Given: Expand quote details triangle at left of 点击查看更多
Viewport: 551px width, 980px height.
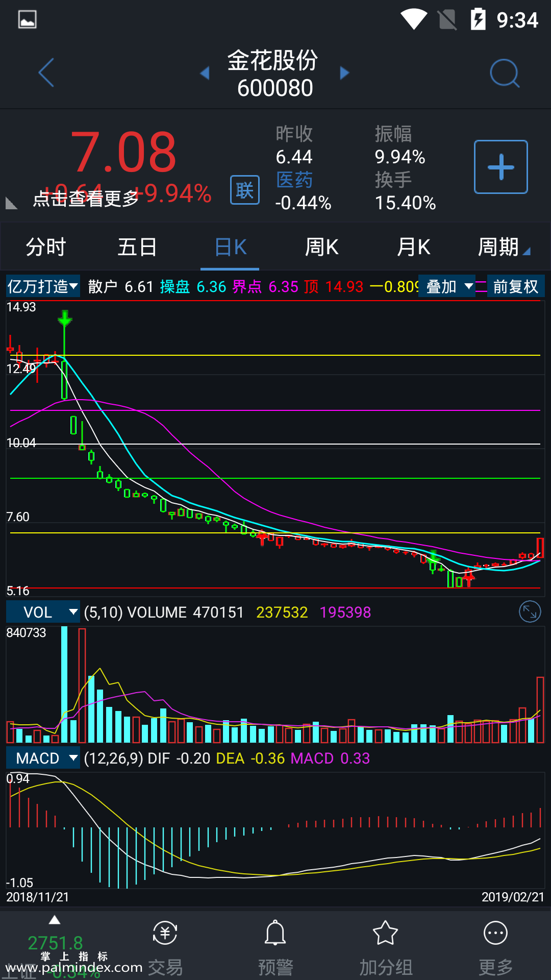Looking at the screenshot, I should pyautogui.click(x=11, y=203).
